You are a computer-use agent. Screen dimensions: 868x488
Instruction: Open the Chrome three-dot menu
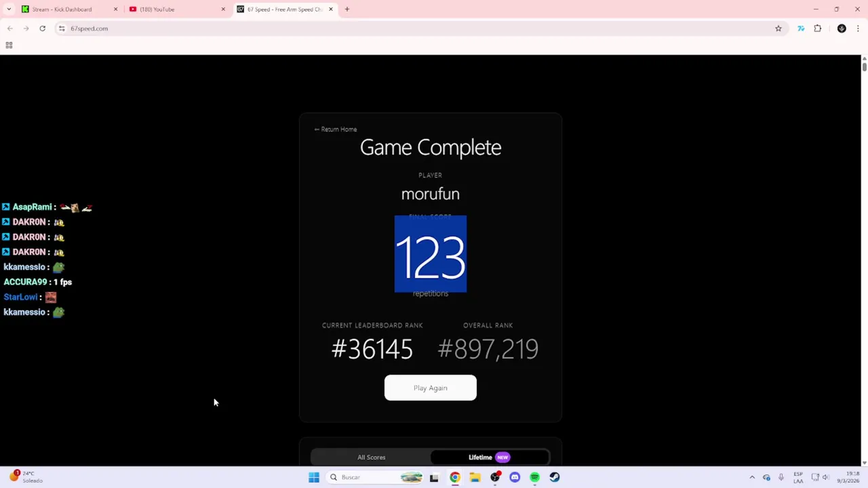tap(858, 28)
